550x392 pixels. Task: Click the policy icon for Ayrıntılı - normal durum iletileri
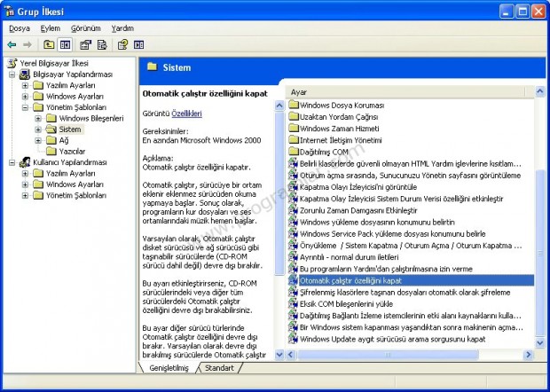(293, 257)
